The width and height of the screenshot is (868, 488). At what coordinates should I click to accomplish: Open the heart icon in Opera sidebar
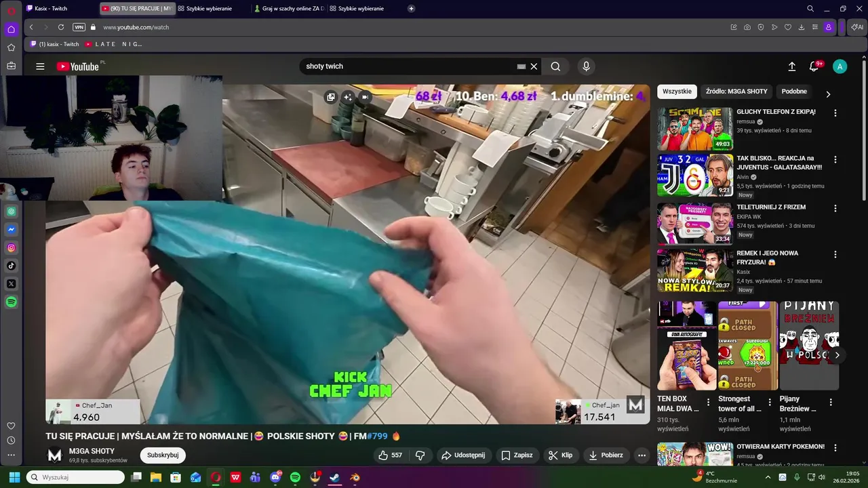(11, 426)
